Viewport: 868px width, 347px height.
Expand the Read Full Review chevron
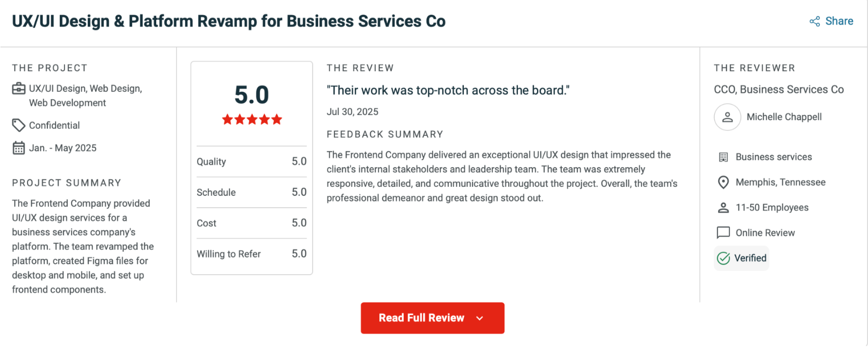[480, 318]
